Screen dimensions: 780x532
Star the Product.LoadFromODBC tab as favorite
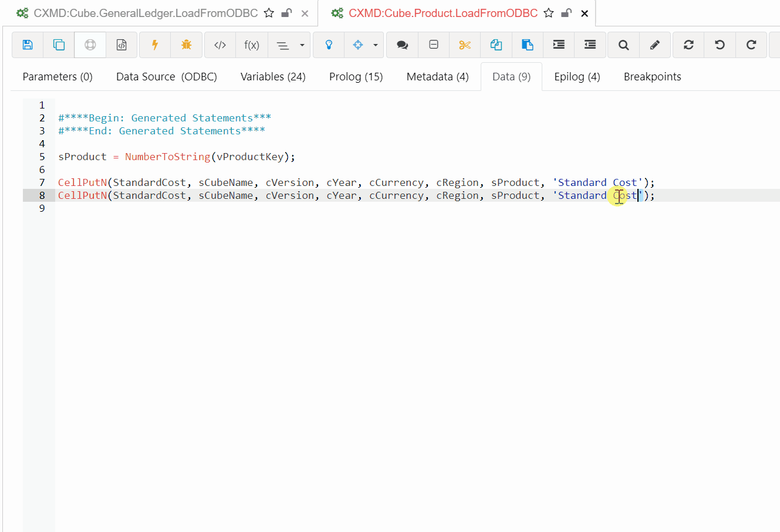(x=549, y=13)
